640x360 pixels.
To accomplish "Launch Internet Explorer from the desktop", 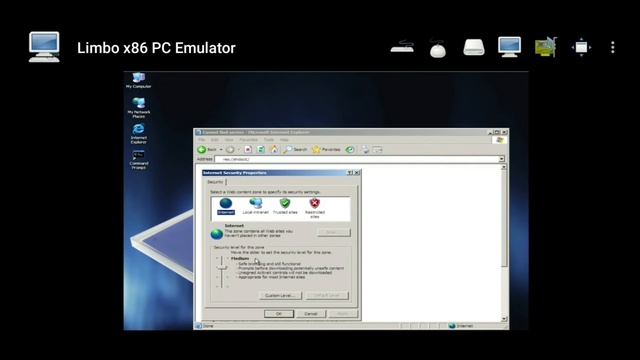I will pos(138,134).
